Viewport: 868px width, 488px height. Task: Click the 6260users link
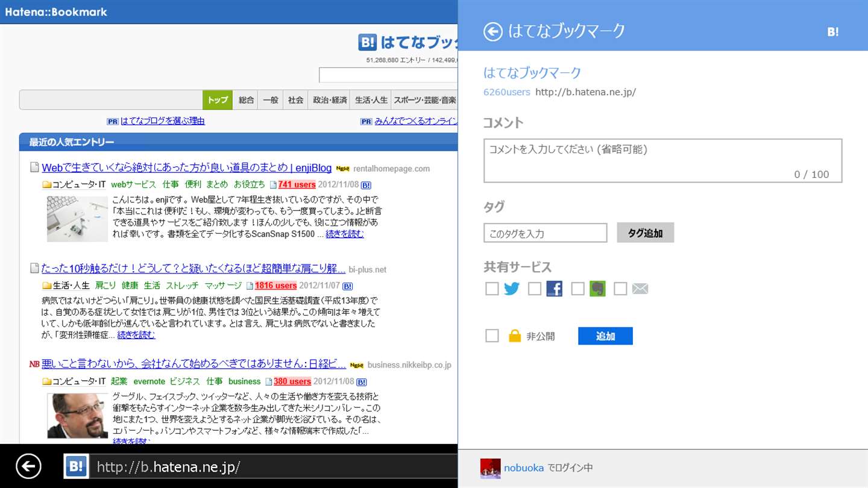point(507,92)
